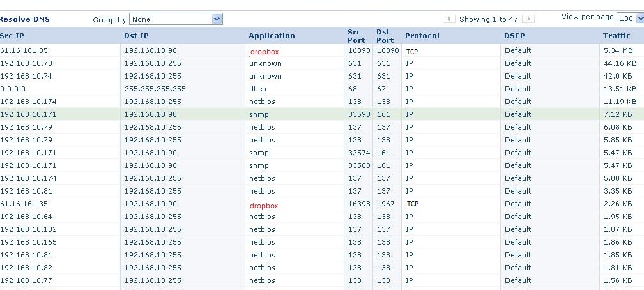Select the snmp entry with source port 33593
The height and width of the screenshot is (290, 644).
click(x=259, y=114)
